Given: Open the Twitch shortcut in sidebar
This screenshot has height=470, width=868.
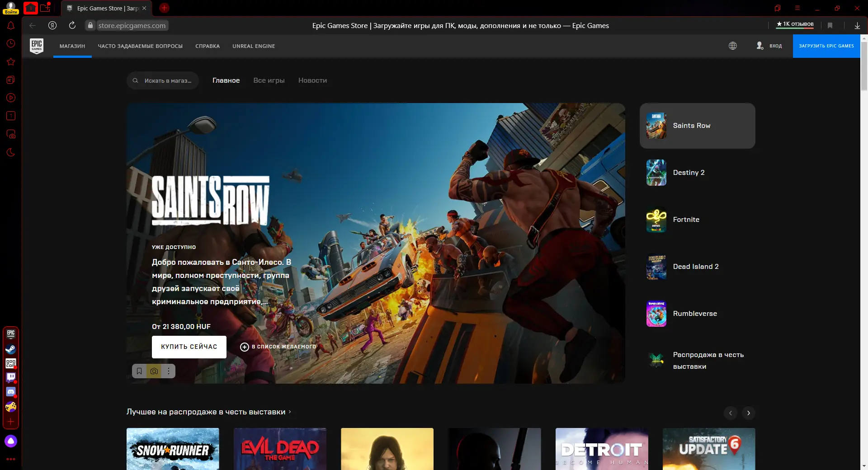Looking at the screenshot, I should 11,377.
